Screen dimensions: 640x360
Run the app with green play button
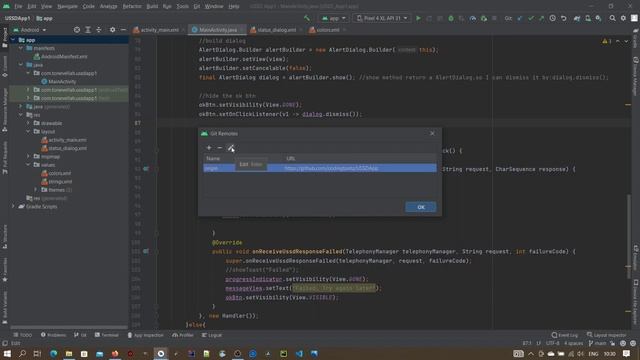pos(418,18)
